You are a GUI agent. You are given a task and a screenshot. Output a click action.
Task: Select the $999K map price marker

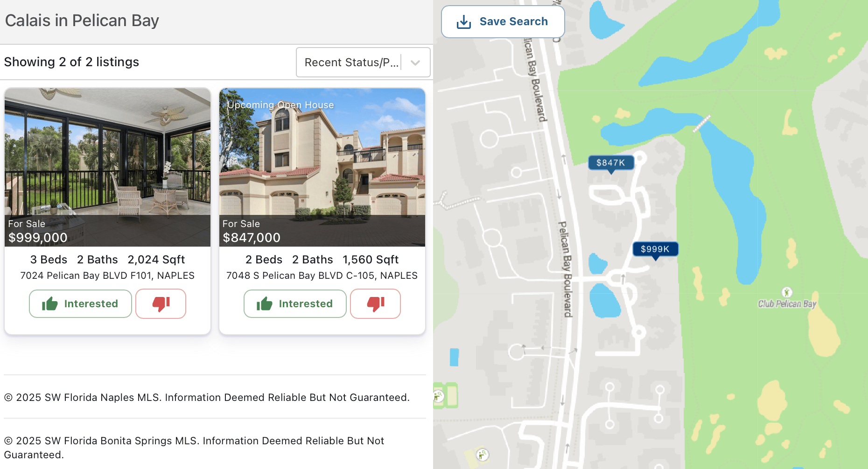click(x=655, y=250)
